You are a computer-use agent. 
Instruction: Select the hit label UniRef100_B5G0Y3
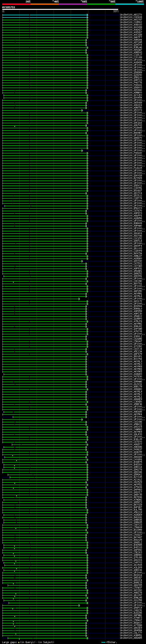131,208
